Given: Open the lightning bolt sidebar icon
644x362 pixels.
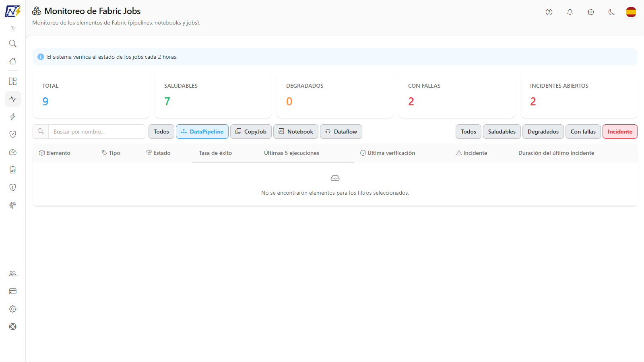Looking at the screenshot, I should click(x=13, y=117).
